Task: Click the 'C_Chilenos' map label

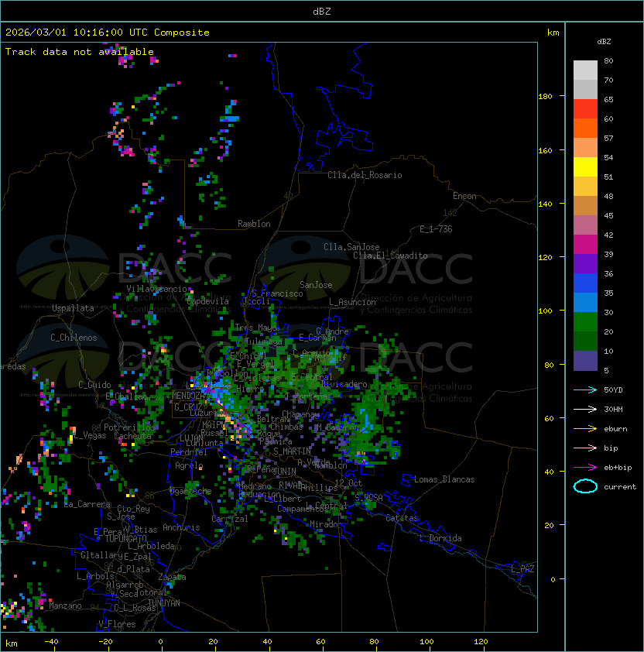Action: tap(74, 338)
